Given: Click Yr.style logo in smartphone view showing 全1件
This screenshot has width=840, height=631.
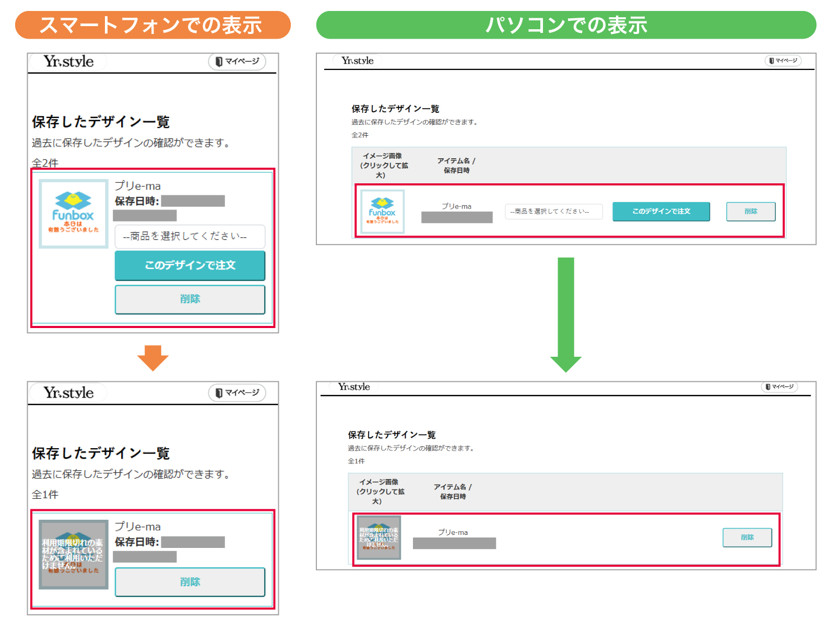Looking at the screenshot, I should pos(68,393).
